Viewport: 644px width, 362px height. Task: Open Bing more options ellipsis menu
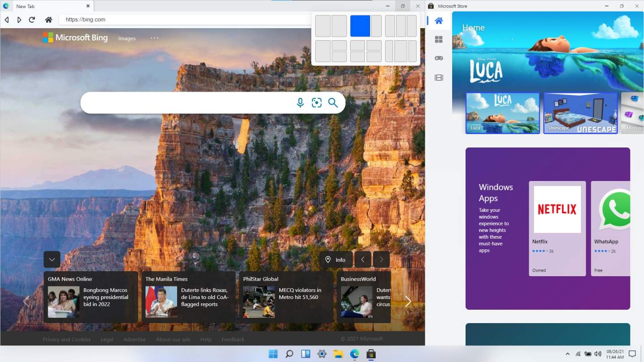tap(154, 38)
